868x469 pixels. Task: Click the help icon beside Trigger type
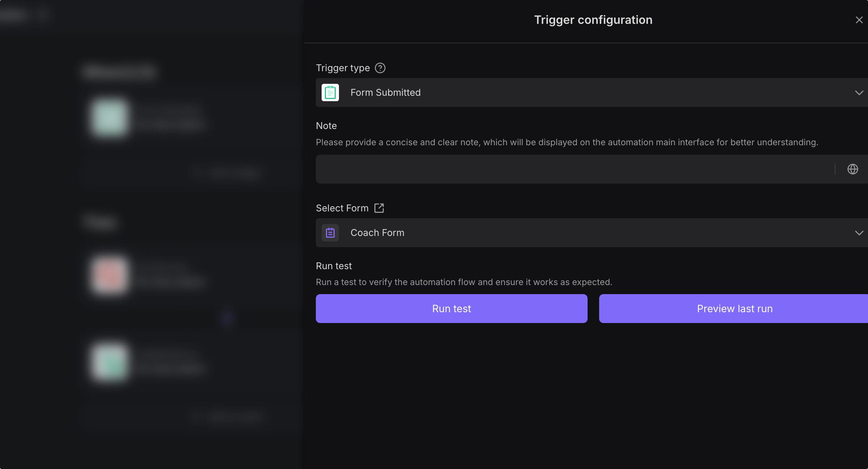380,68
